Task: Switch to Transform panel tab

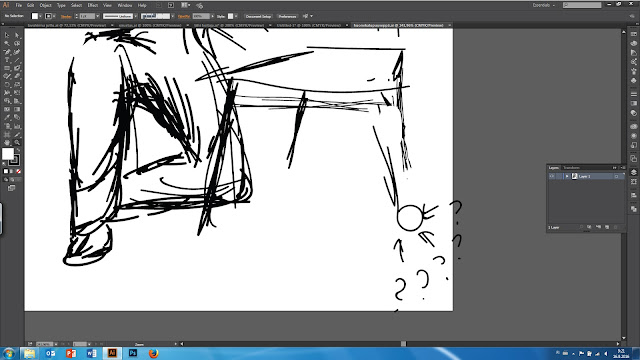Action: (x=571, y=168)
